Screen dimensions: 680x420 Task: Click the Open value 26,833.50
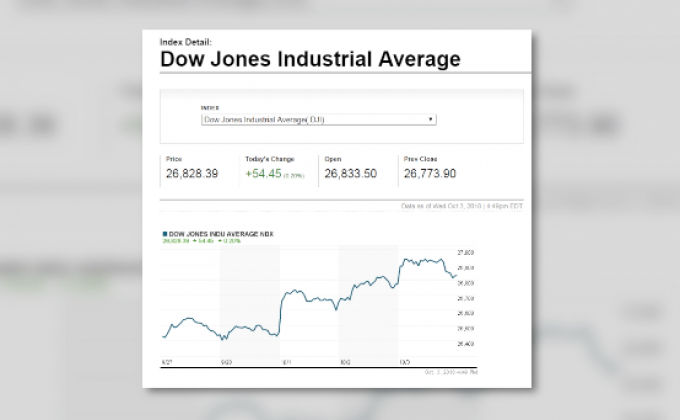pyautogui.click(x=350, y=174)
